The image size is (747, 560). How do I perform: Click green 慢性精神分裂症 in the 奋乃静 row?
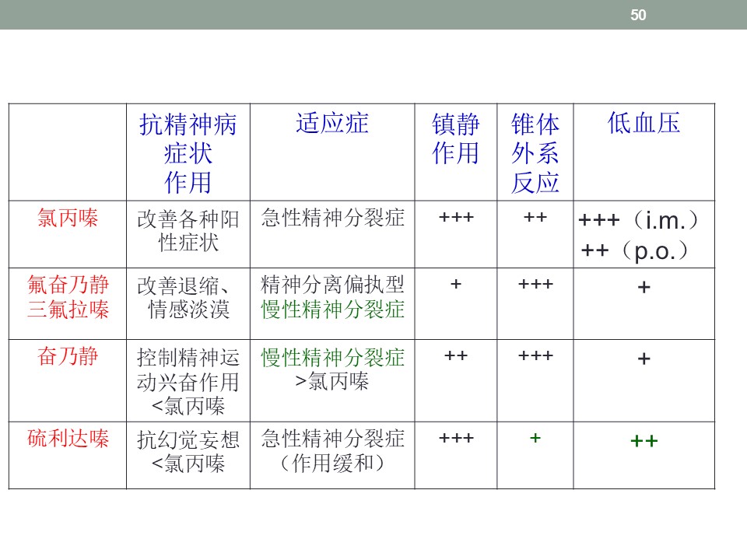(332, 357)
